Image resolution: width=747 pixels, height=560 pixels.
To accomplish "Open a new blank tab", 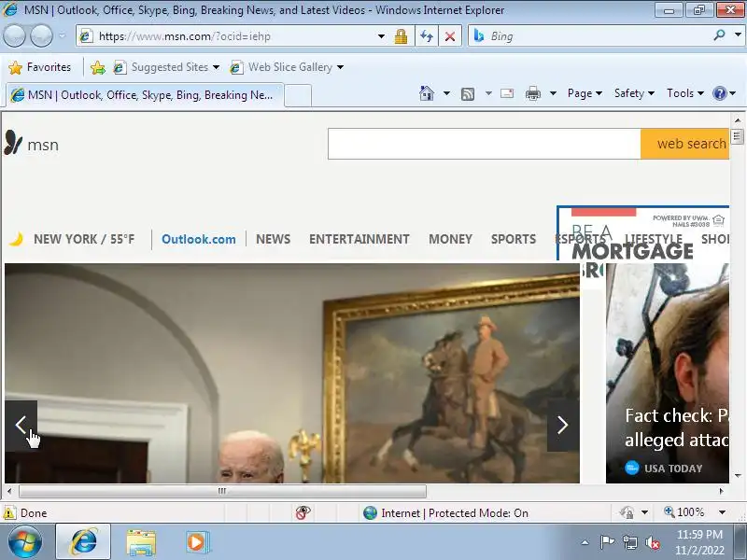I will (298, 96).
